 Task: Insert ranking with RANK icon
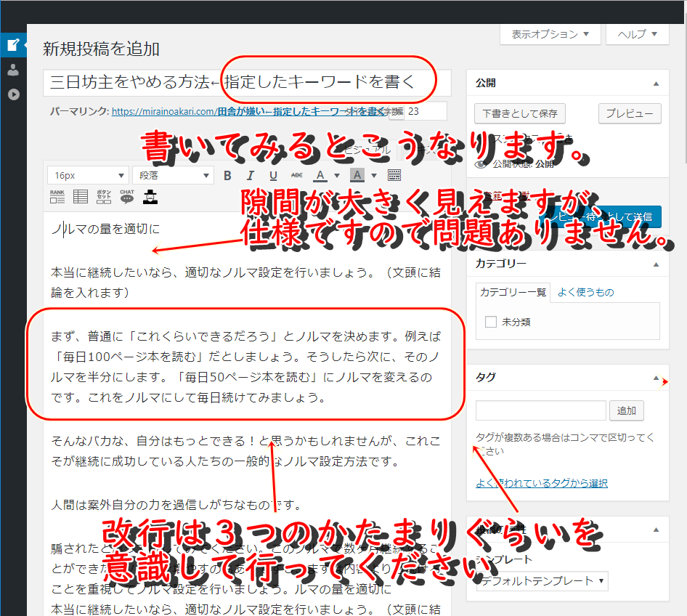tap(57, 197)
